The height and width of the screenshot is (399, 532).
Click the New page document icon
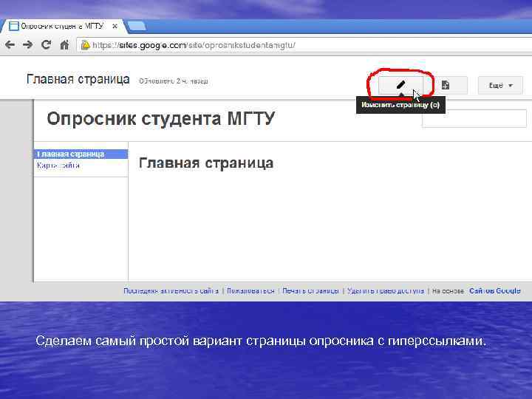point(446,85)
